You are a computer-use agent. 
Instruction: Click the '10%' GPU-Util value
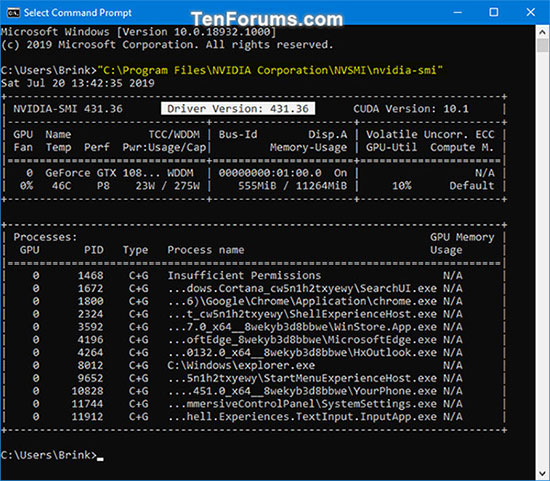402,186
